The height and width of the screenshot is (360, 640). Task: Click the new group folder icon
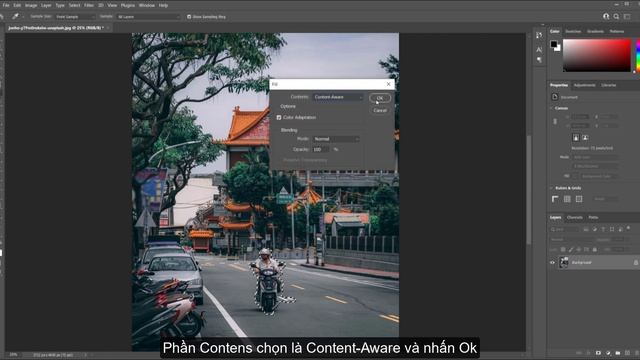(x=618, y=353)
